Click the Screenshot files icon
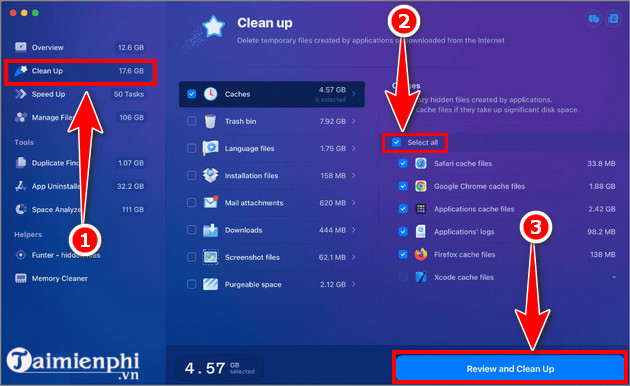Viewport: 630px width, 386px height. click(x=211, y=257)
